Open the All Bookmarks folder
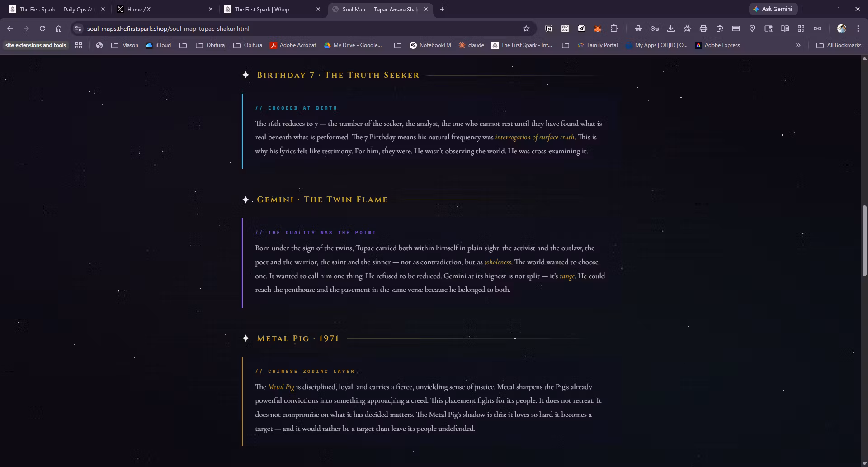868x467 pixels. point(839,45)
